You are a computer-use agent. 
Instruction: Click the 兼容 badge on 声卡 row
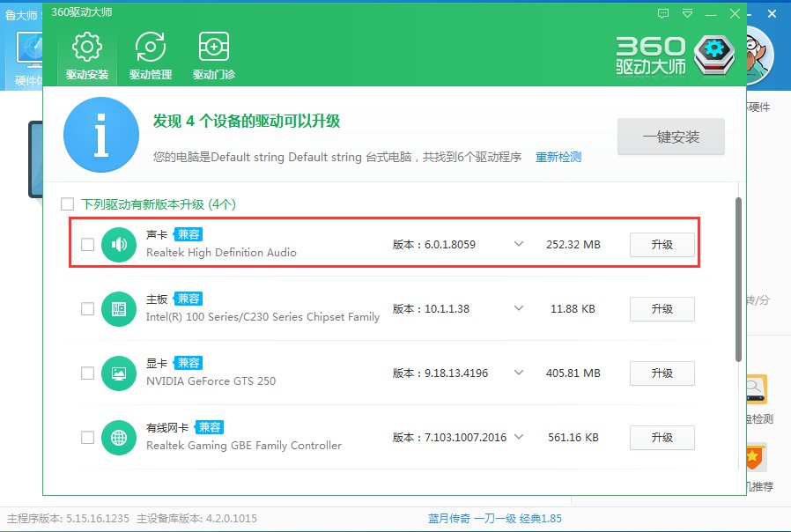(188, 235)
